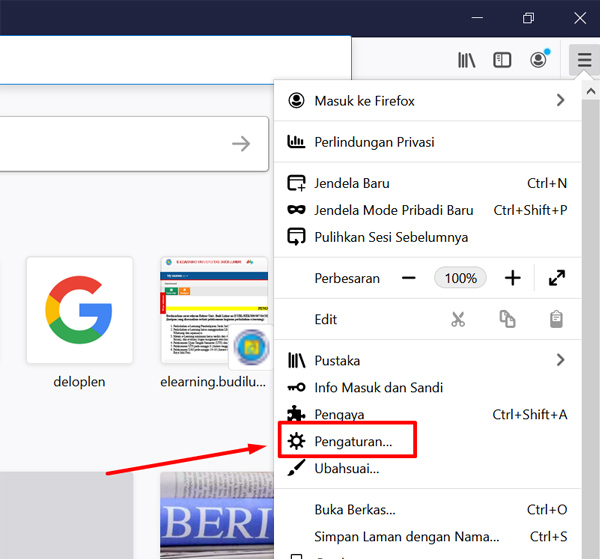Click the zoom out minus button
This screenshot has width=600, height=559.
[x=409, y=278]
